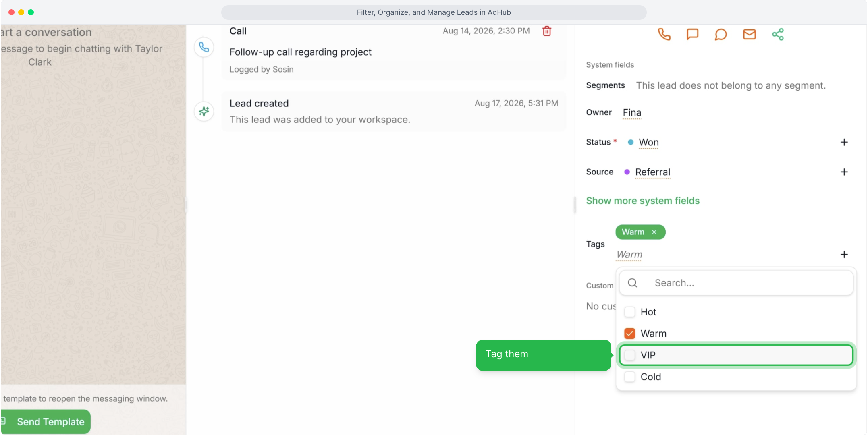Click the macOS green fullscreen button
The height and width of the screenshot is (435, 868).
31,12
